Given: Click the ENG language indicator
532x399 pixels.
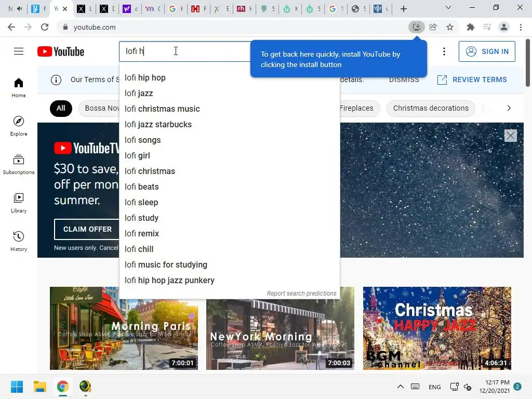Looking at the screenshot, I should coord(434,387).
